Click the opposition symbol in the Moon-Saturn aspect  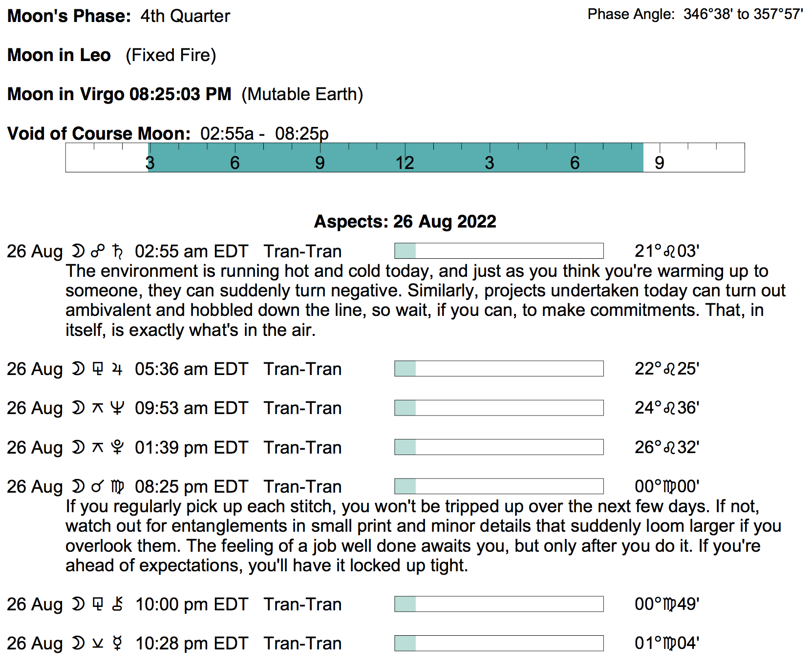(x=98, y=251)
